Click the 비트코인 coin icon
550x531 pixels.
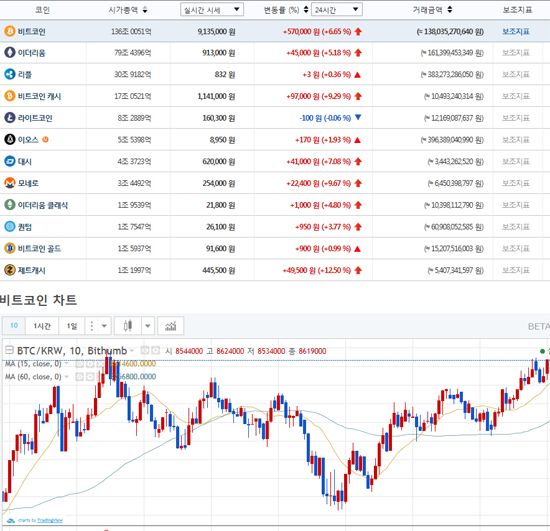click(10, 31)
